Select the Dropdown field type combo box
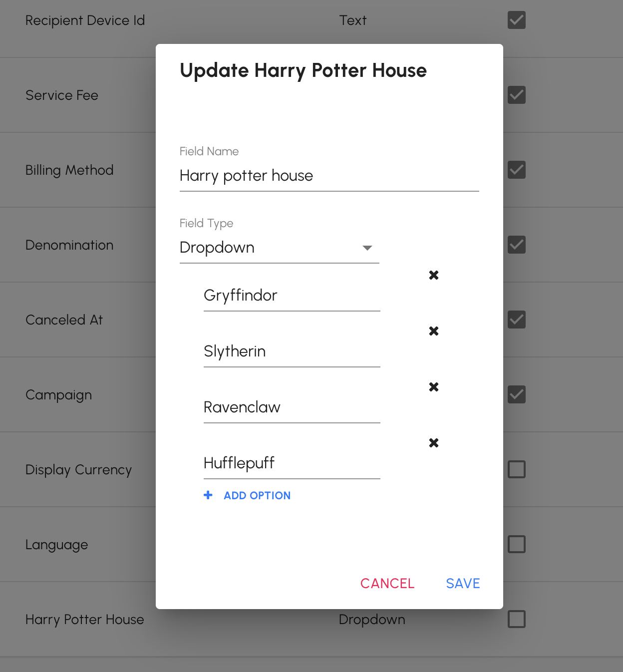The image size is (623, 672). [280, 248]
